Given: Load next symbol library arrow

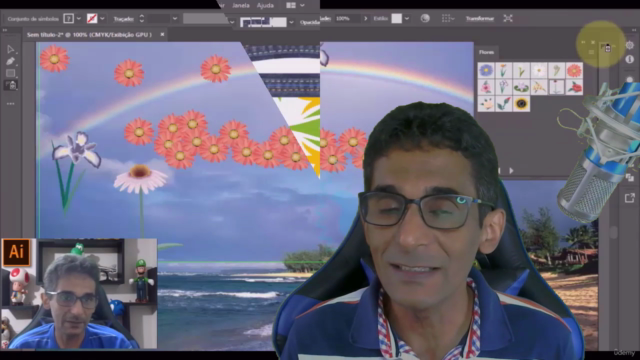Looking at the screenshot, I should click(511, 171).
